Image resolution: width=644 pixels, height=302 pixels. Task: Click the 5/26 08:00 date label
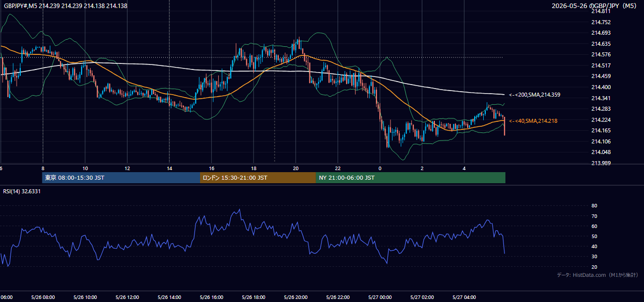(x=43, y=297)
